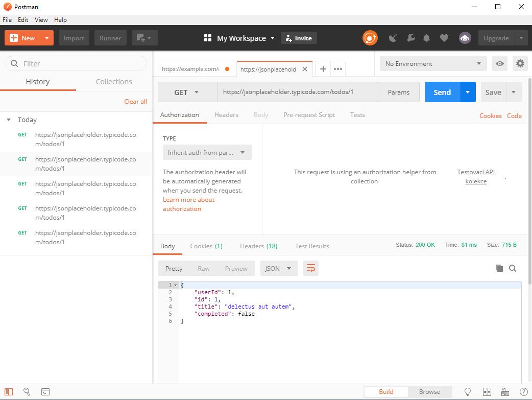
Task: Select the Pretty response view
Action: pyautogui.click(x=174, y=268)
